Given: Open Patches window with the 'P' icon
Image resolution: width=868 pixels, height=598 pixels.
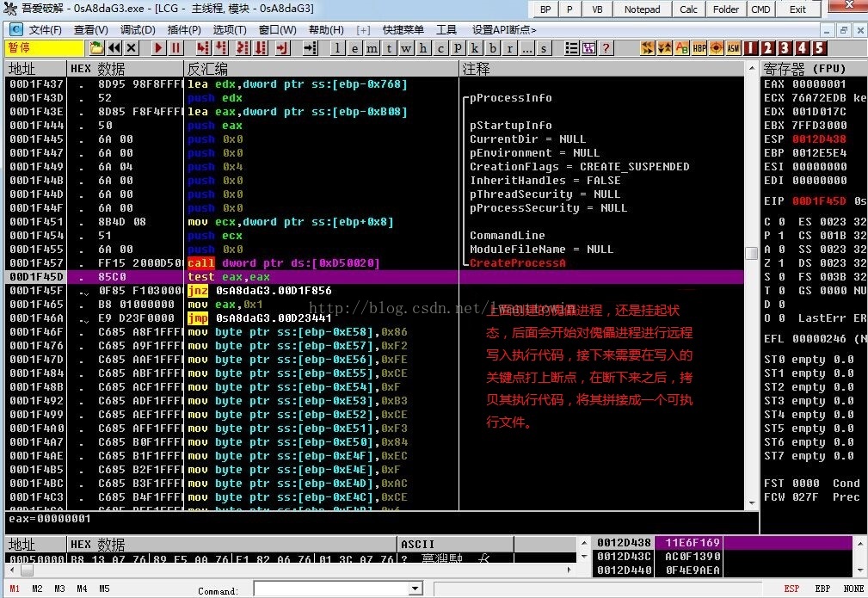Looking at the screenshot, I should click(458, 48).
